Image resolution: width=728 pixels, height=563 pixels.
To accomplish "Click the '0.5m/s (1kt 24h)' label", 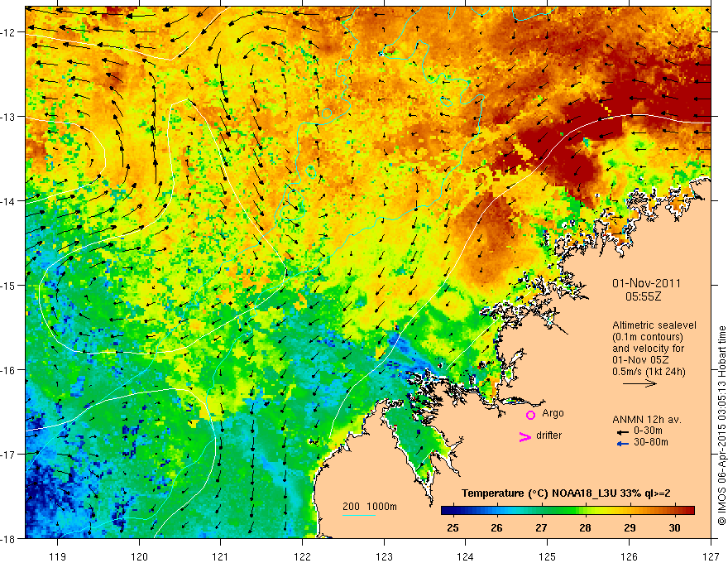I will click(649, 372).
